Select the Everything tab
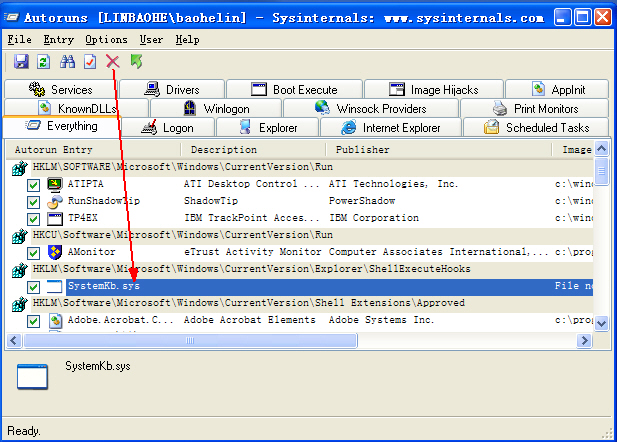The image size is (617, 442). click(x=62, y=126)
